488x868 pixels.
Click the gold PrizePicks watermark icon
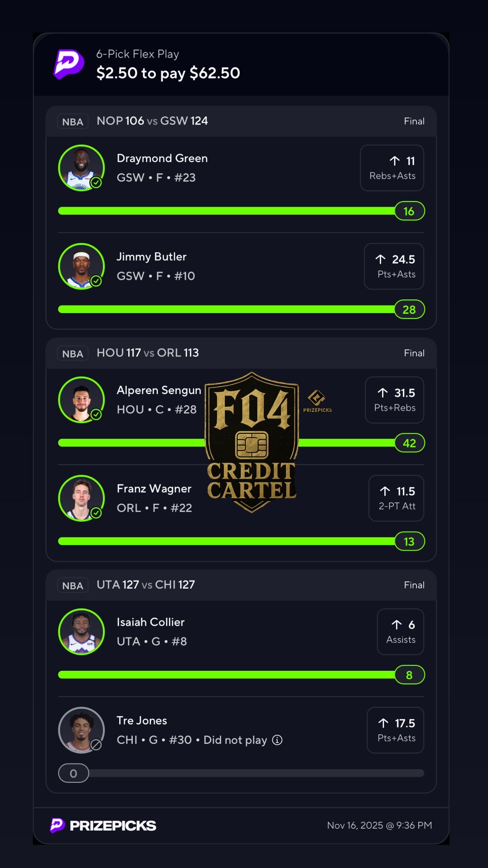click(x=317, y=401)
